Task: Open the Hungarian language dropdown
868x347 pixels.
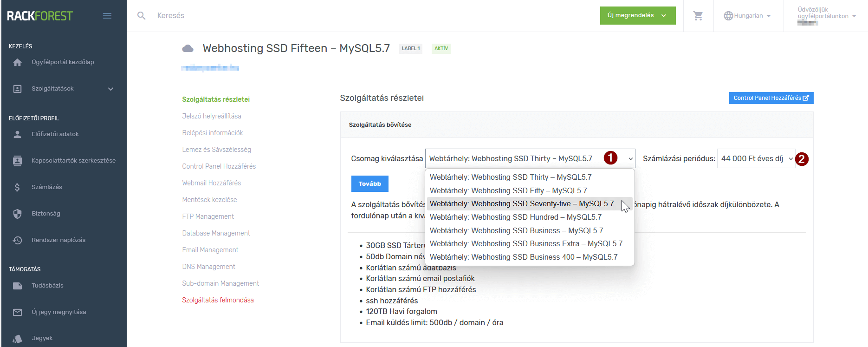Action: coord(747,16)
